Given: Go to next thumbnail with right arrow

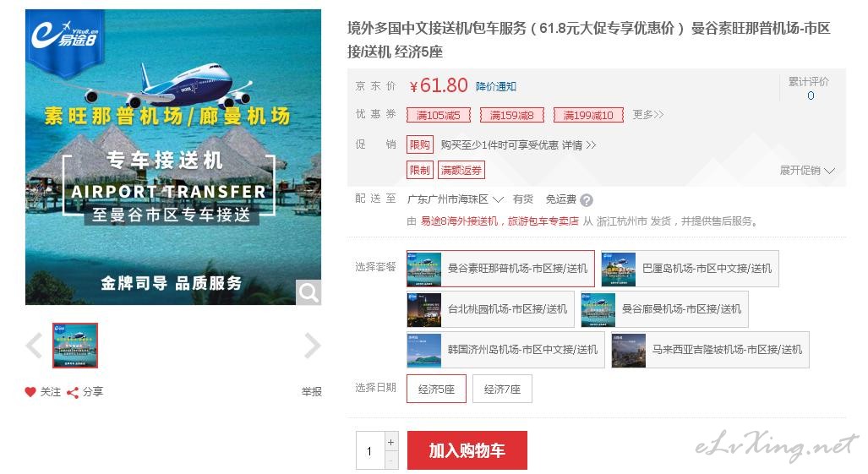Looking at the screenshot, I should point(312,346).
